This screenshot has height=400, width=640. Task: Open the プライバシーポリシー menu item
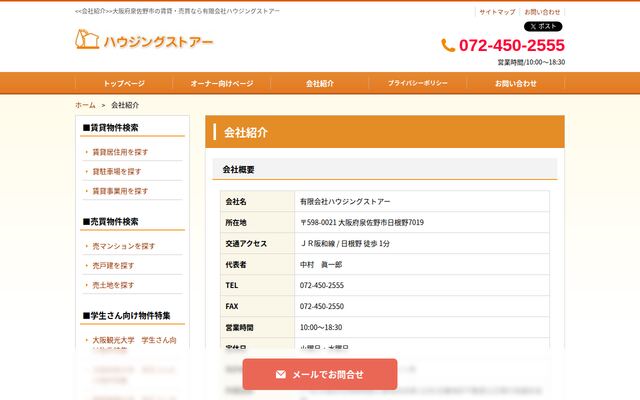click(418, 83)
